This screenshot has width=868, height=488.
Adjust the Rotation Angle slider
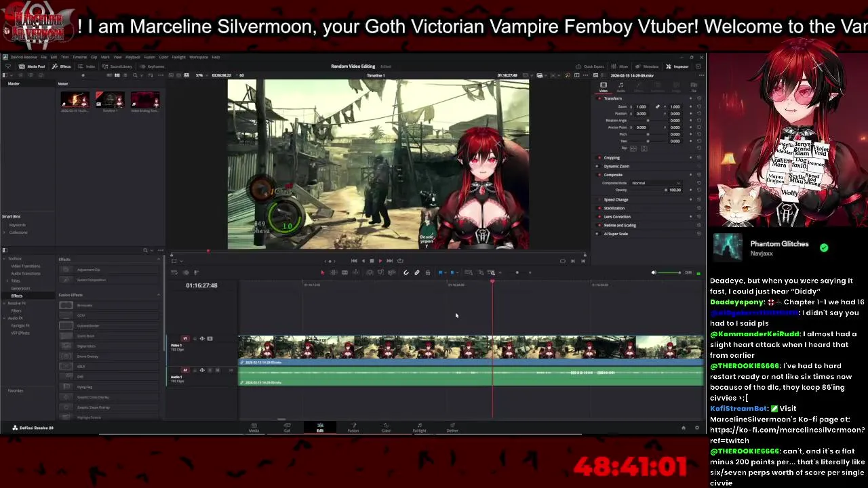(648, 121)
